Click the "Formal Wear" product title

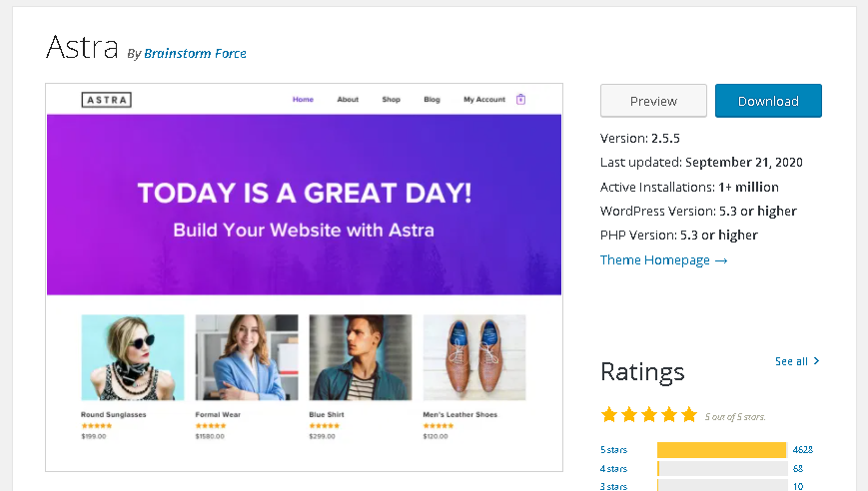[218, 415]
